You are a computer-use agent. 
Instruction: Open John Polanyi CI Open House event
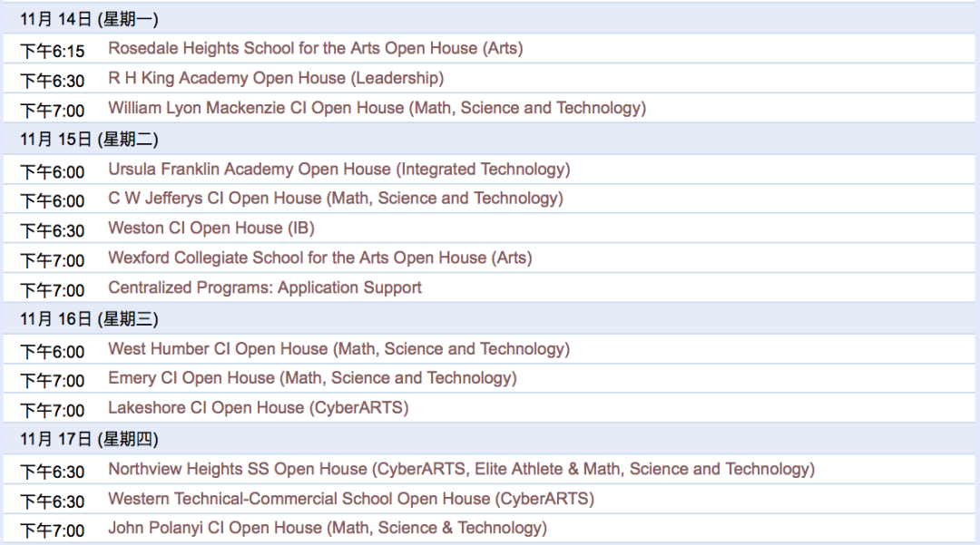pos(328,528)
